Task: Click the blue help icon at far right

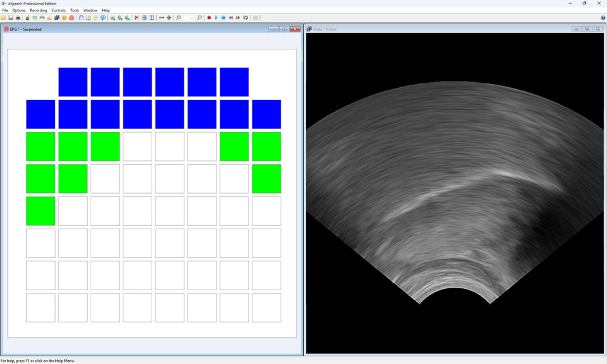Action: click(x=603, y=18)
